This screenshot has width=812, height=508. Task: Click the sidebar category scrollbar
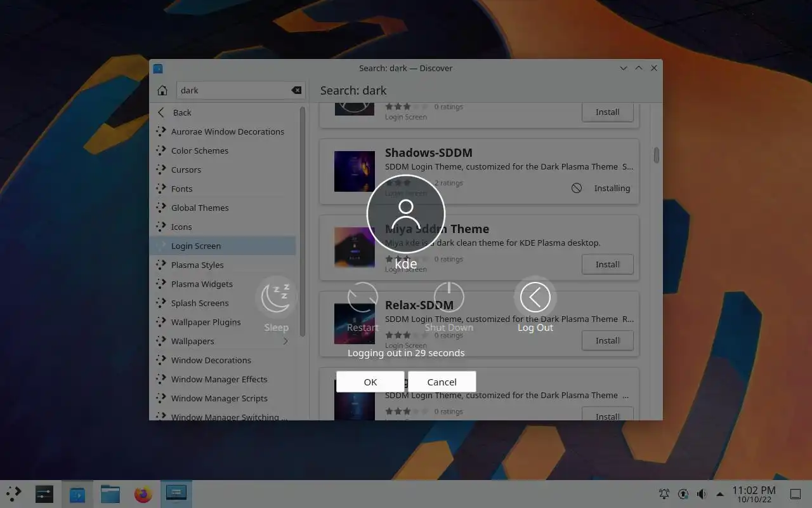point(303,222)
